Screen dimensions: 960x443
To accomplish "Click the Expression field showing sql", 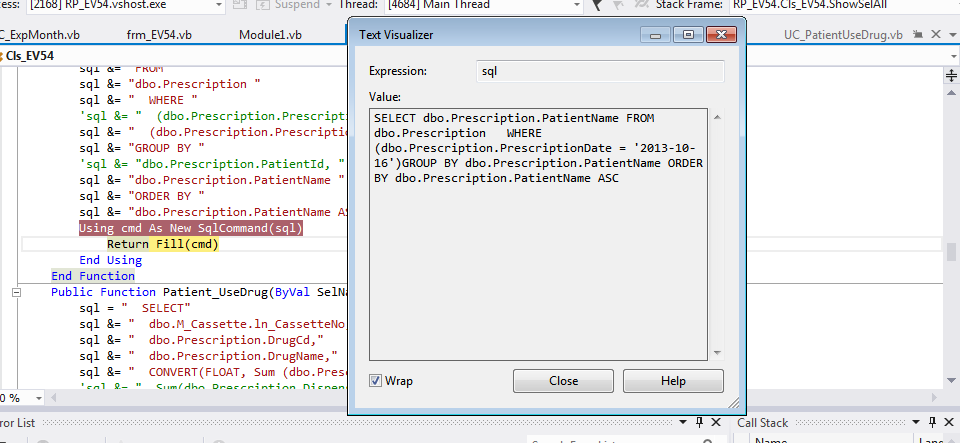I will click(600, 71).
